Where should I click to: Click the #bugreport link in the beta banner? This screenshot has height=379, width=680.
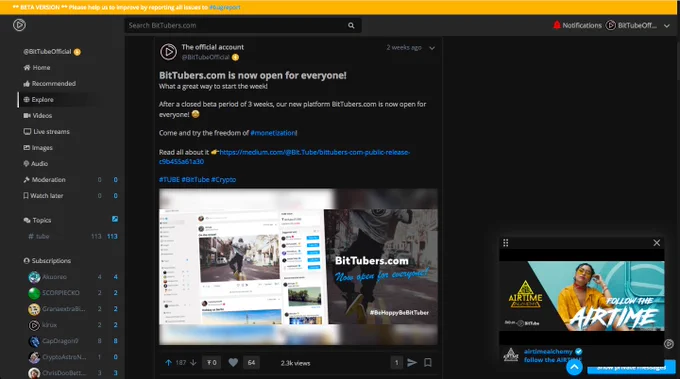click(225, 7)
